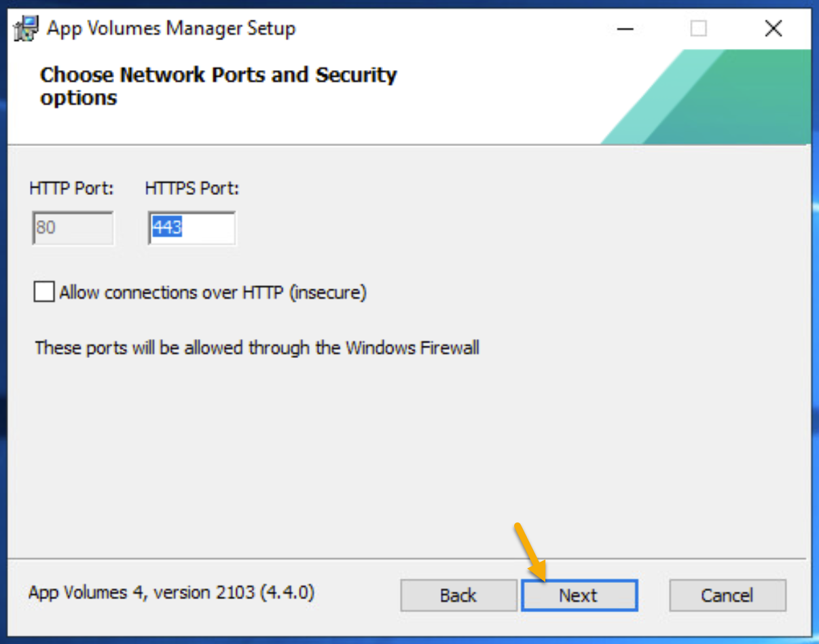Click the "HTTPS Port:" label
This screenshot has height=644, width=819.
click(x=192, y=188)
